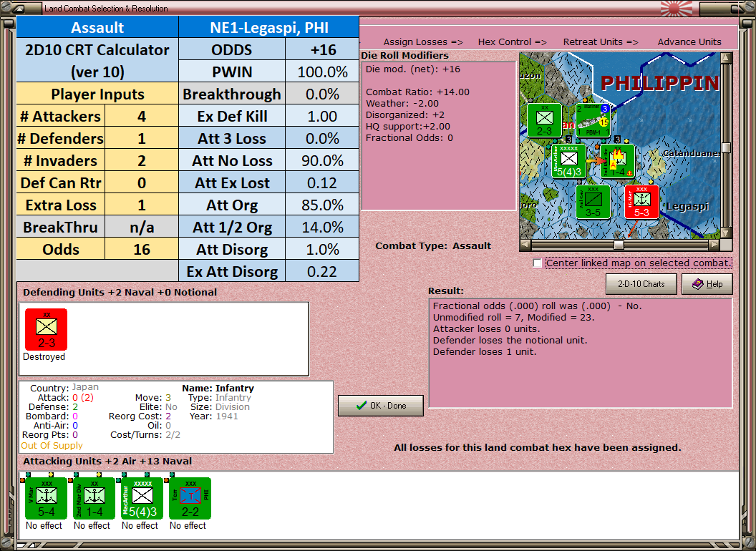Confirm with the OK - Done button
The width and height of the screenshot is (756, 551).
tap(381, 406)
